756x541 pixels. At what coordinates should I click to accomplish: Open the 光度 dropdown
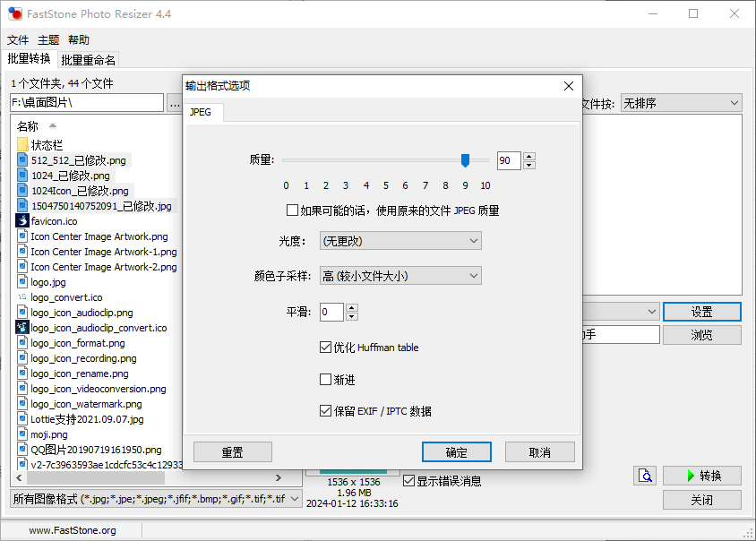[x=400, y=241]
